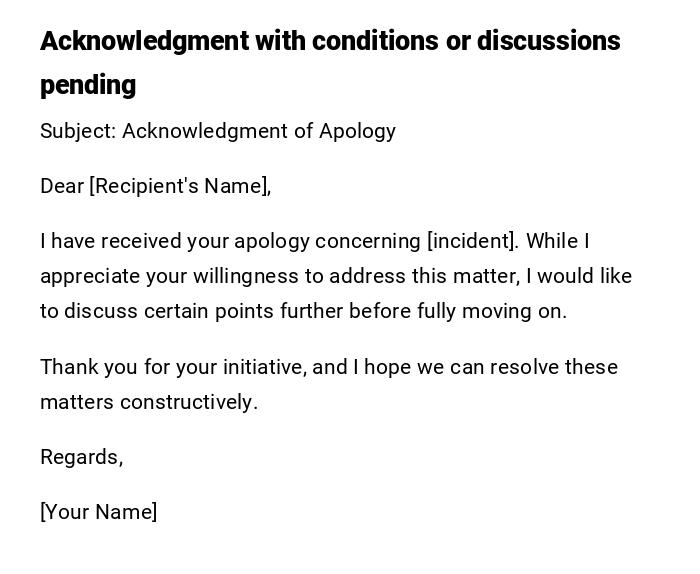Select the word "Apology" in the subject line

(357, 131)
